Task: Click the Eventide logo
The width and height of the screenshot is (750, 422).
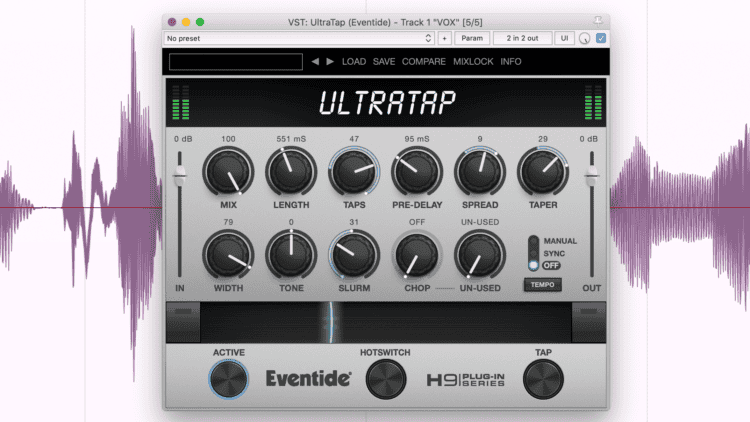Action: tap(309, 378)
